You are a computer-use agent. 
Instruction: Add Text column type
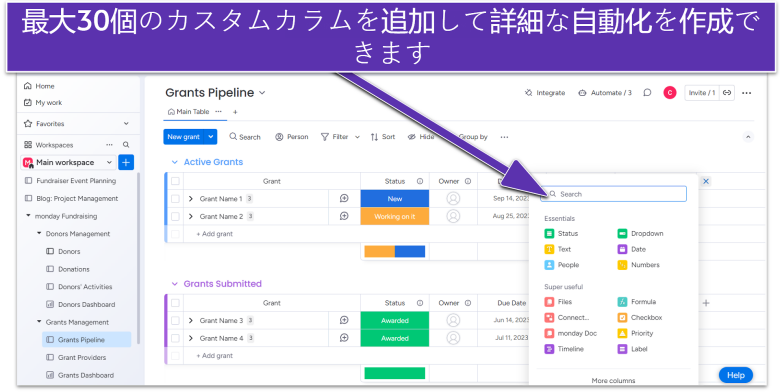tap(558, 249)
